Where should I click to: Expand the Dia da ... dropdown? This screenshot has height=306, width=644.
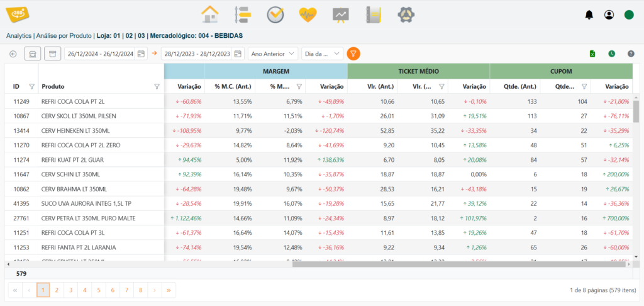coord(323,54)
